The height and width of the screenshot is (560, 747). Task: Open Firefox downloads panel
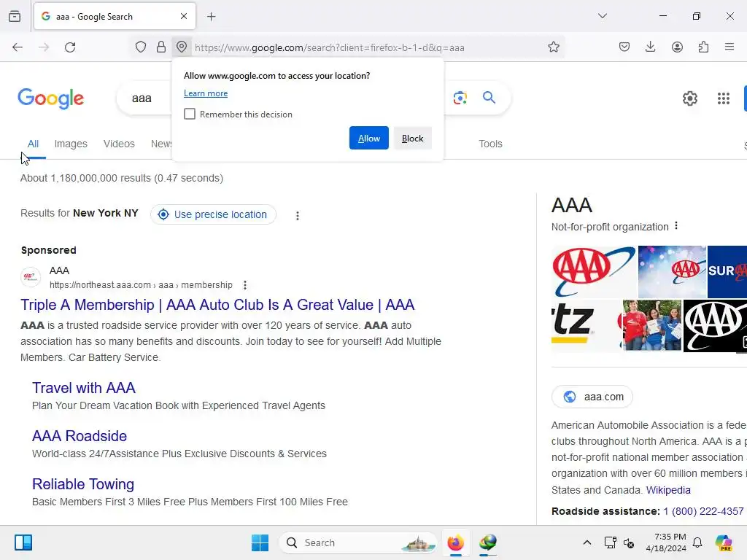click(x=650, y=47)
